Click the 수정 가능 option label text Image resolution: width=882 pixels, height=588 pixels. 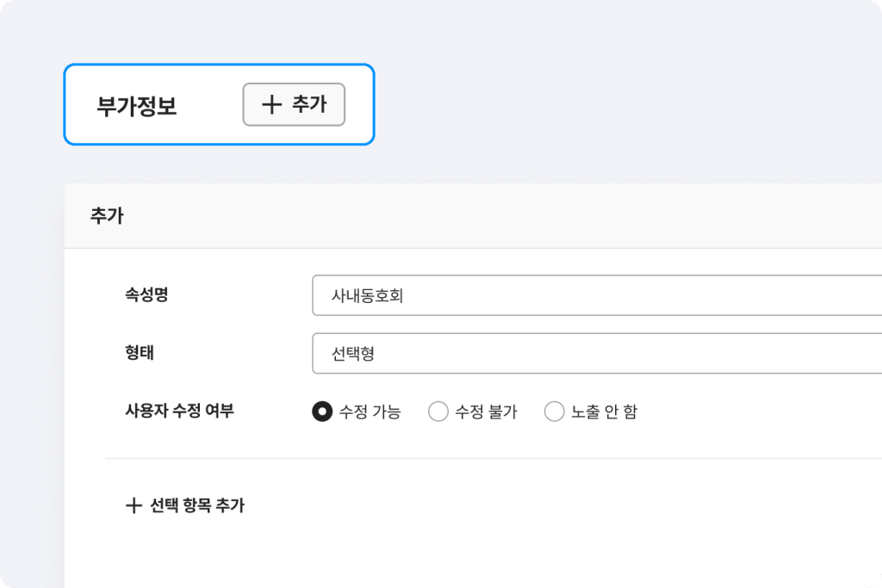(370, 412)
